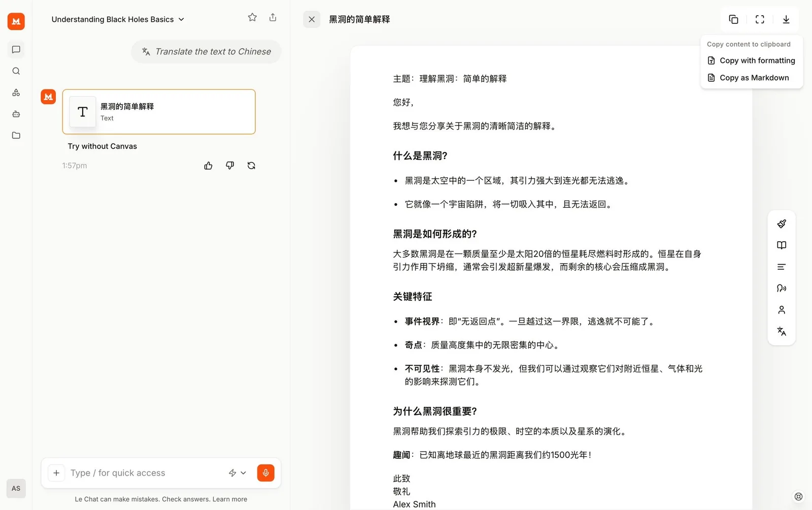Select the text lines length tool

782,267
